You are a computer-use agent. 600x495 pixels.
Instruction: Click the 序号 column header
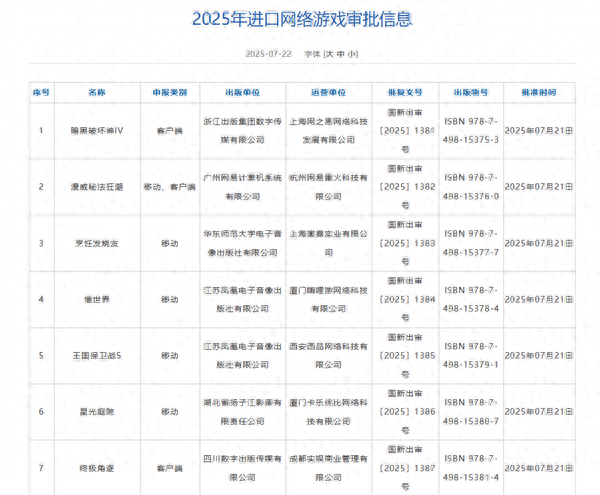(41, 93)
